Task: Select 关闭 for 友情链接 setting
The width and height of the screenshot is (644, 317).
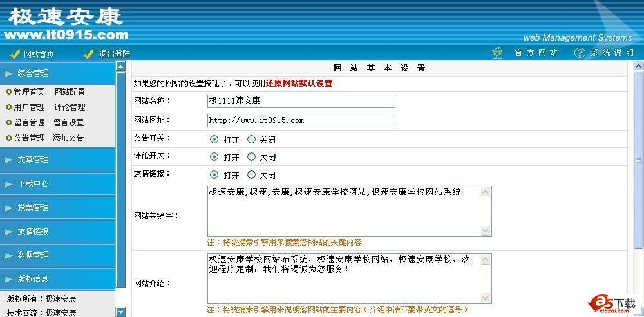Action: pos(251,175)
